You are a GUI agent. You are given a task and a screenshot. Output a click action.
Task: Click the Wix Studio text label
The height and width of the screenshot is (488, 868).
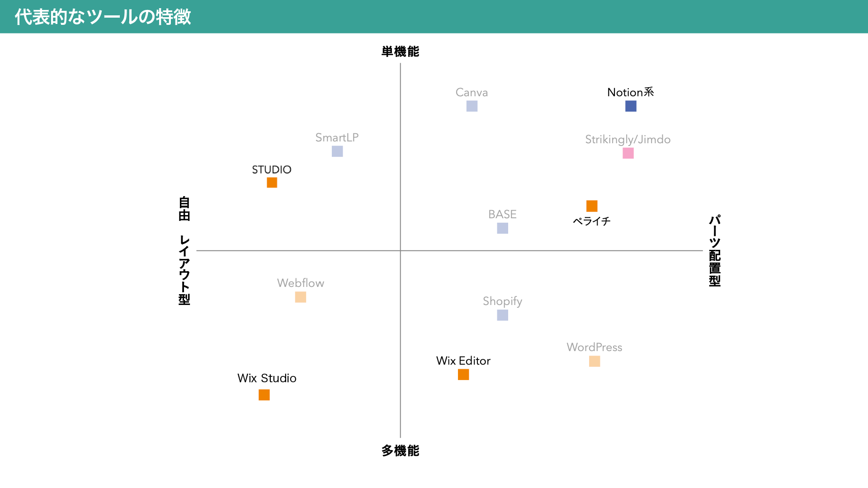[267, 378]
